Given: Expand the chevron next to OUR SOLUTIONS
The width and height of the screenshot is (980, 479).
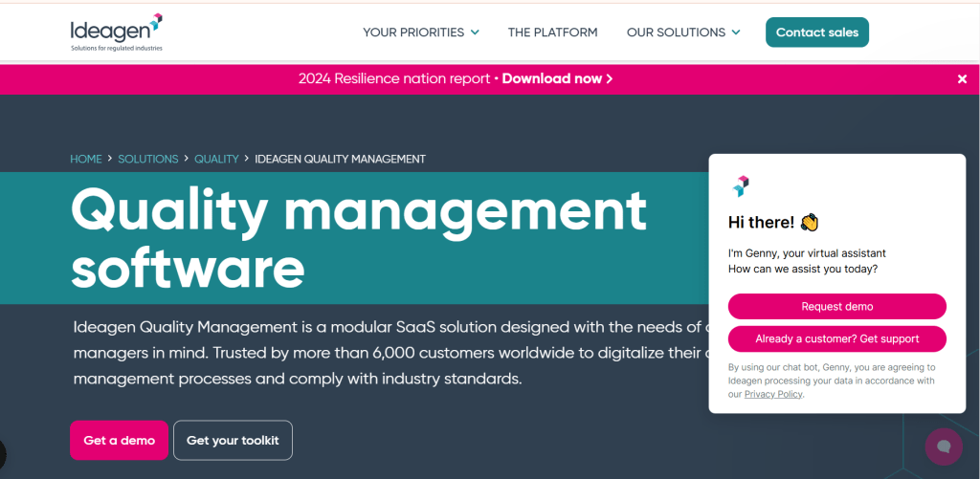Looking at the screenshot, I should pyautogui.click(x=736, y=33).
